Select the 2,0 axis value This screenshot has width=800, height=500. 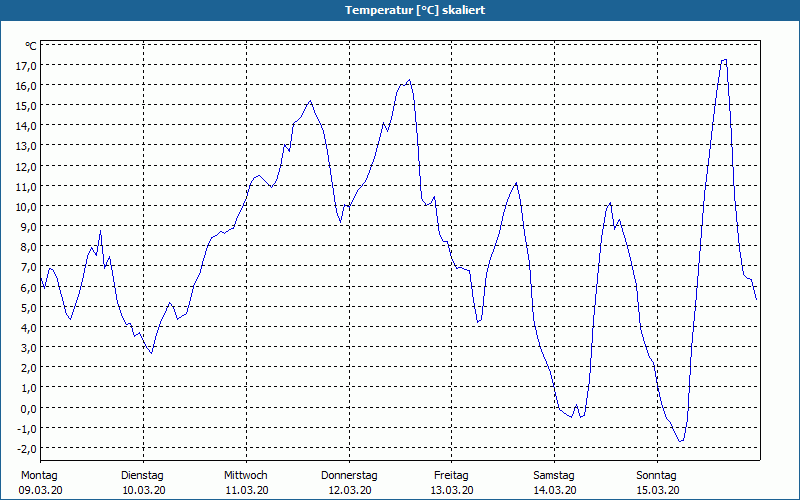click(28, 368)
